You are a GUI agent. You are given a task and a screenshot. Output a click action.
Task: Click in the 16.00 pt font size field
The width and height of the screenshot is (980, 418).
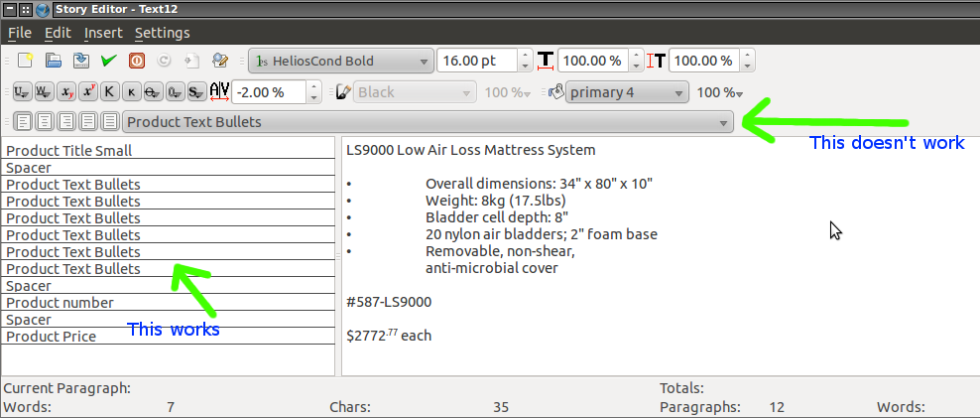pos(474,61)
